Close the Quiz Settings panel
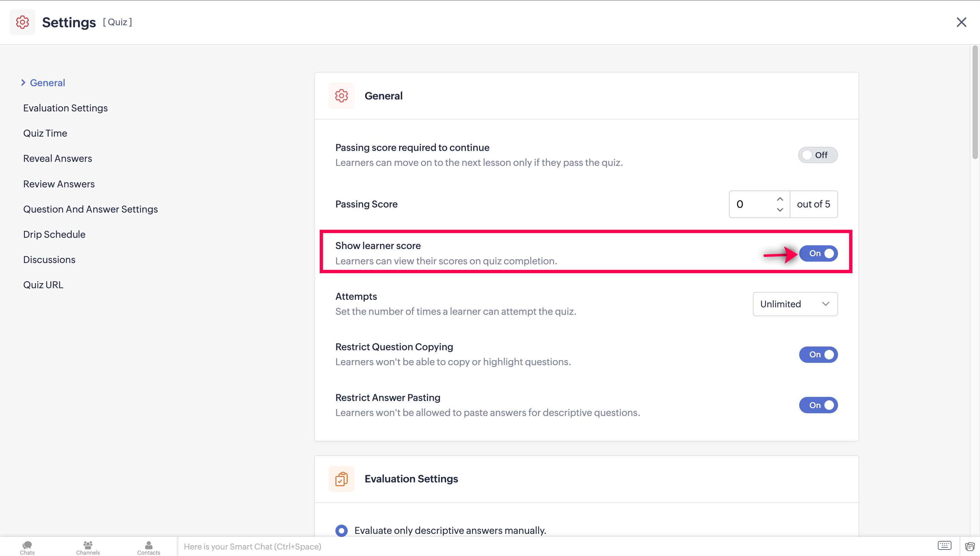Image resolution: width=980 pixels, height=556 pixels. pyautogui.click(x=961, y=22)
